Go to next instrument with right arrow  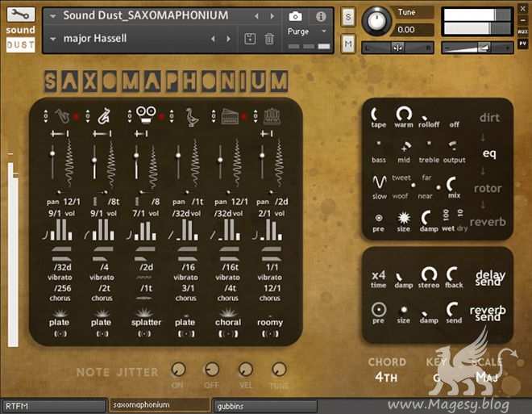coord(272,16)
